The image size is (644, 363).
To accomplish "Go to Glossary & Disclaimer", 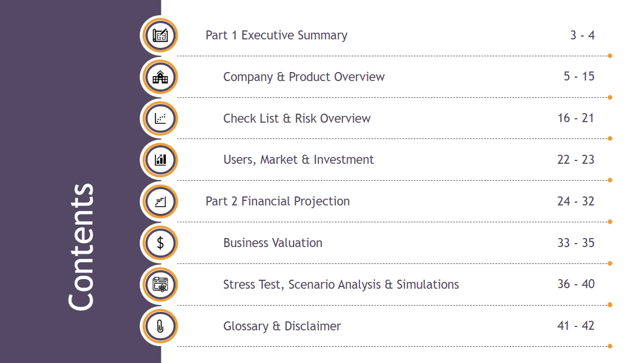I will pos(282,326).
